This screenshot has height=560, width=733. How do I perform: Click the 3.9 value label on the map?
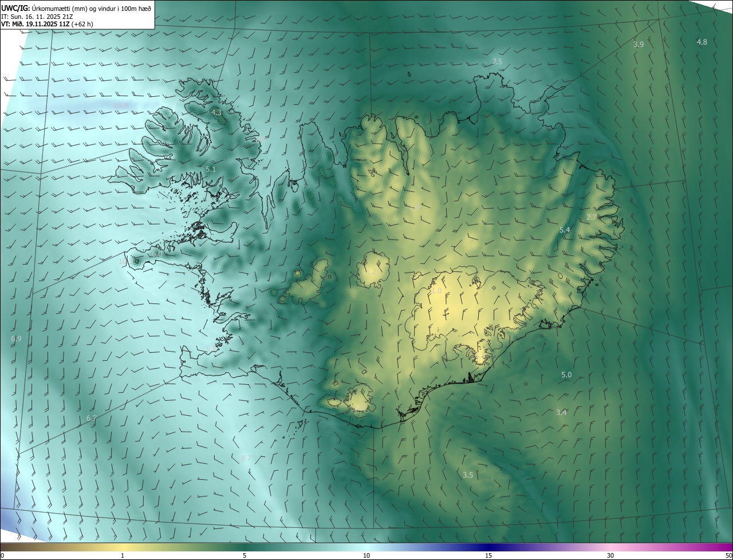639,44
